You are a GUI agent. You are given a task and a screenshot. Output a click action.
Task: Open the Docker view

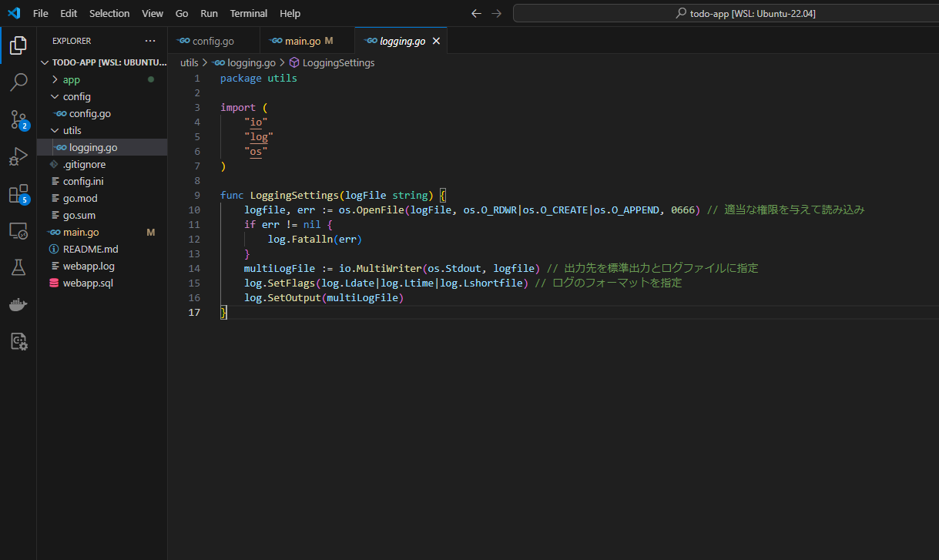pos(18,305)
